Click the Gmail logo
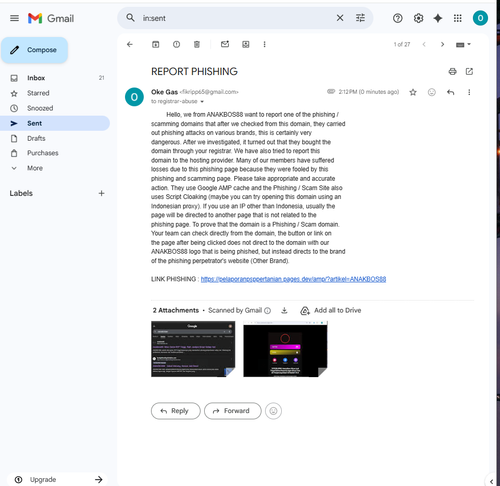 [51, 18]
